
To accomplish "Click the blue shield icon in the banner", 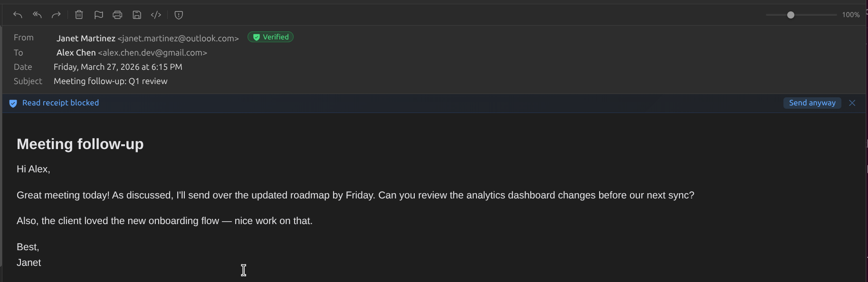I will pyautogui.click(x=13, y=103).
